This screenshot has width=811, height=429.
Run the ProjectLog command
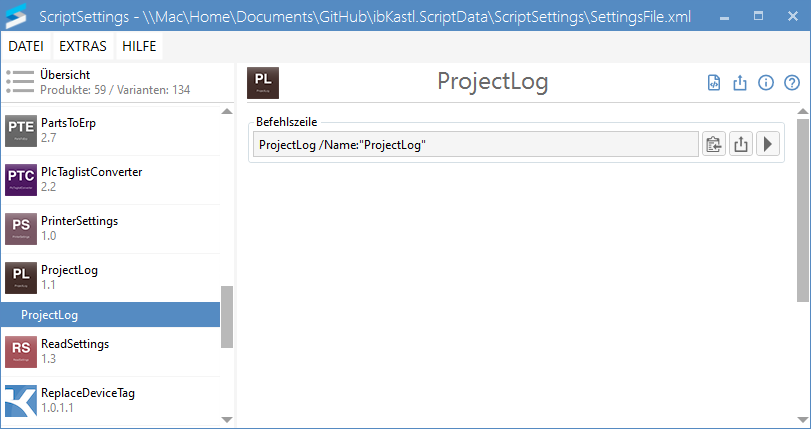768,145
